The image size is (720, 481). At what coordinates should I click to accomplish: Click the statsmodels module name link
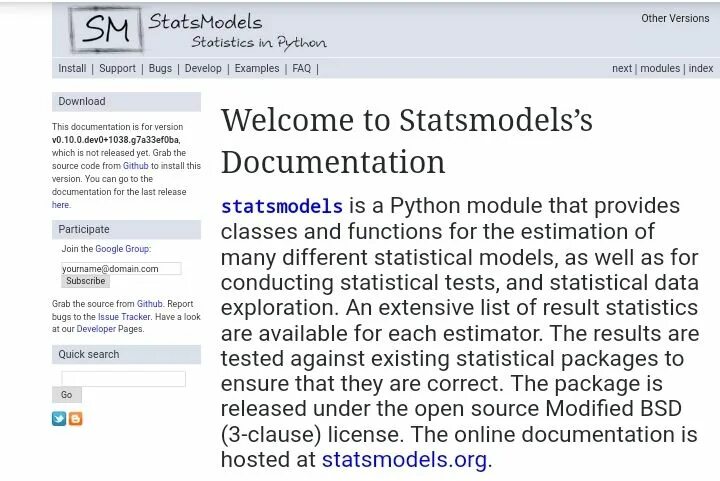[x=282, y=206]
